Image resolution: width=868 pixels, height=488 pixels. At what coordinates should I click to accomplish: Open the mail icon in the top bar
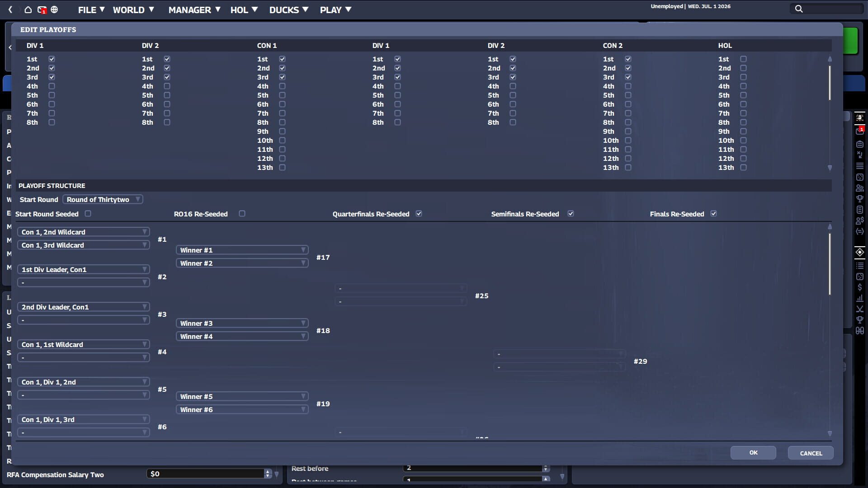(42, 9)
